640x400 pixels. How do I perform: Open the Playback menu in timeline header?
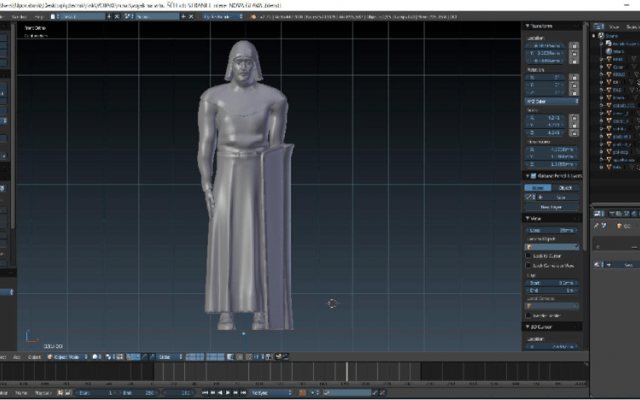coord(43,393)
